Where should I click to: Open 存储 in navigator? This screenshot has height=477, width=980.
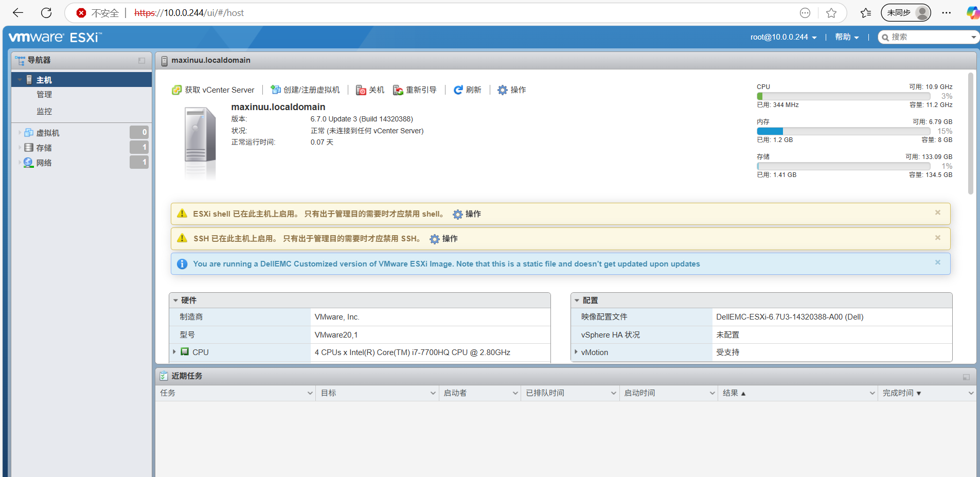44,148
